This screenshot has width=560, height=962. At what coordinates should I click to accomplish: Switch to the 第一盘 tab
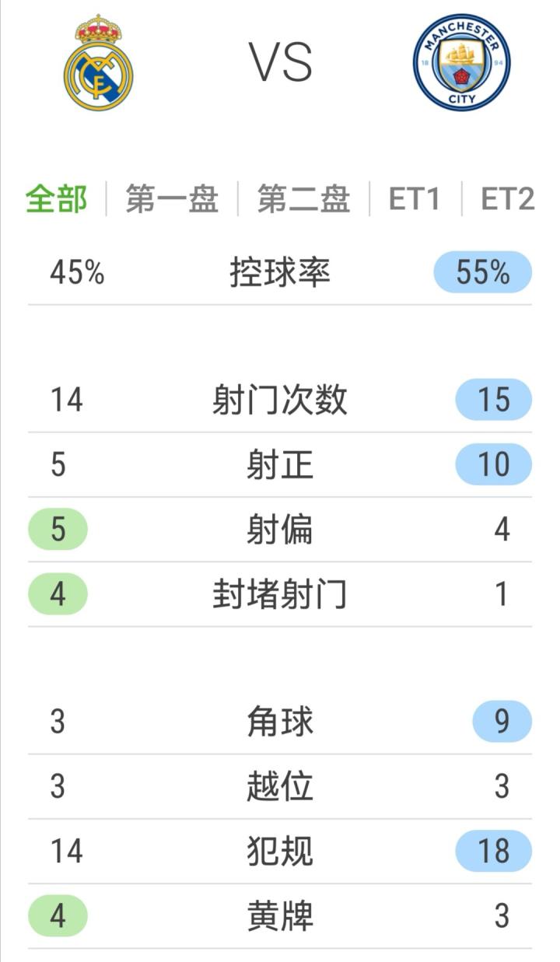tap(171, 199)
